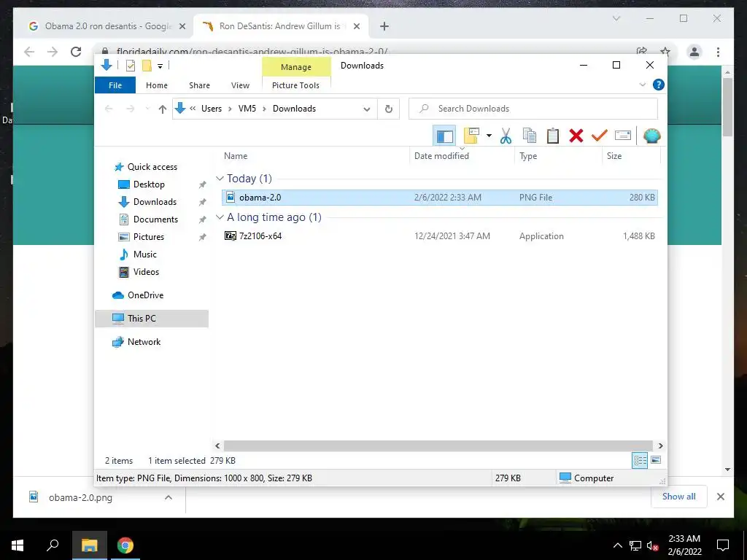Viewport: 747px width, 560px height.
Task: Open the folder options toolbar icon
Action: 471,136
